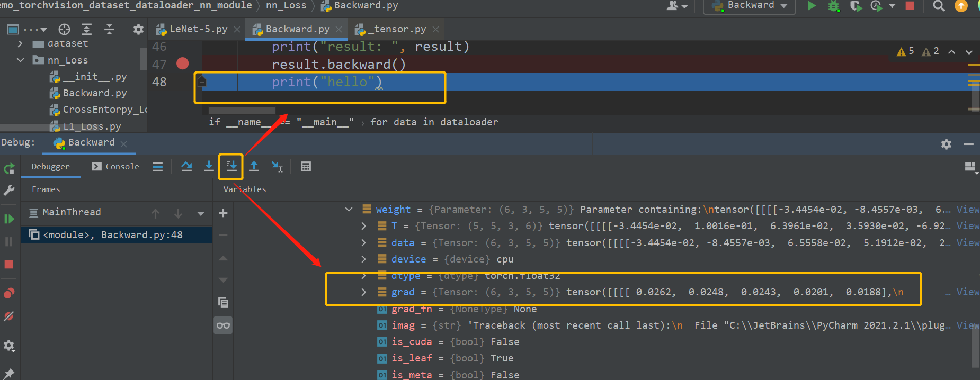Click View link for weight variable
Image resolution: width=980 pixels, height=380 pixels.
[967, 209]
